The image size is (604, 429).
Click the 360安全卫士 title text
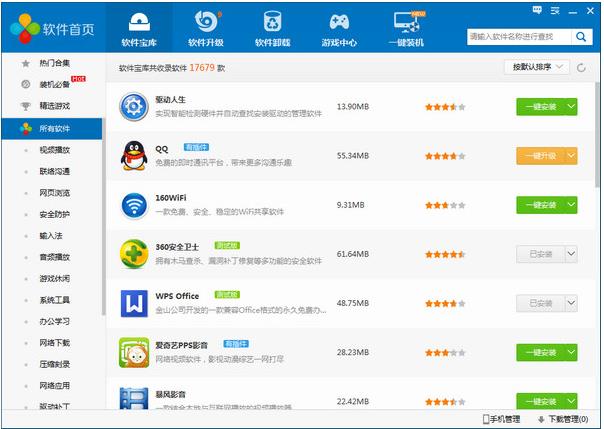(177, 247)
